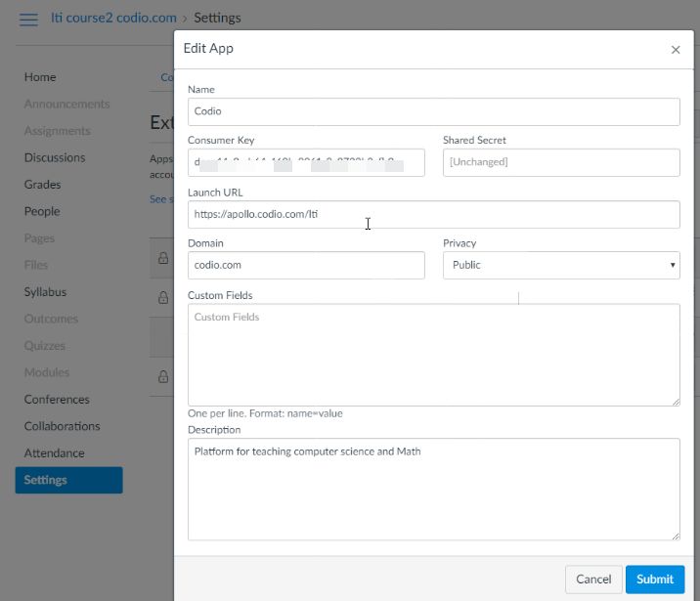Screen dimensions: 700x601
Task: Open Assignments in course navigation
Action: click(x=57, y=131)
